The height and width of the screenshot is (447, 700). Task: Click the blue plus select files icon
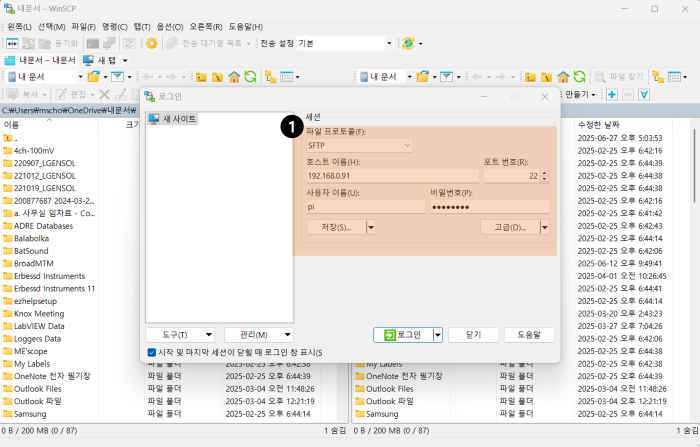[x=612, y=95]
